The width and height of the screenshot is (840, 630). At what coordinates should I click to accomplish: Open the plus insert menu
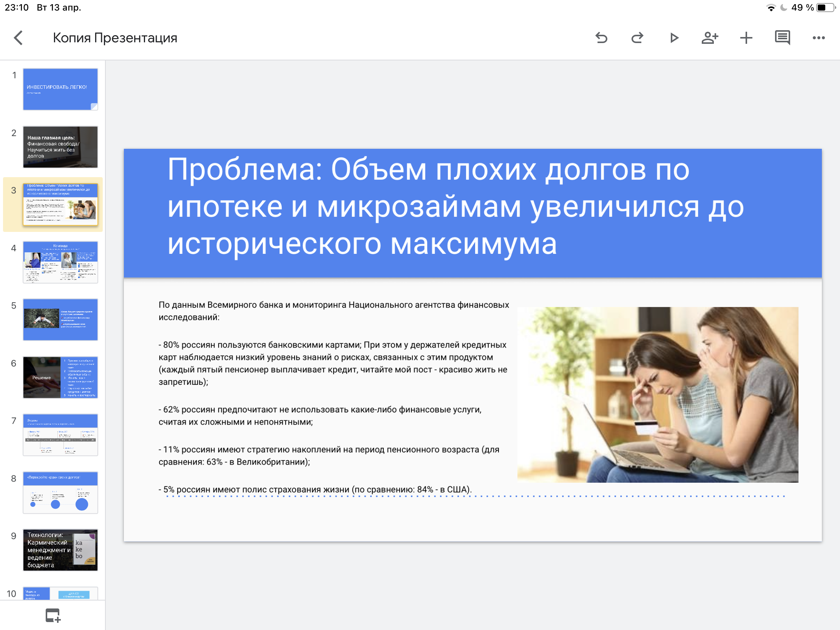(x=746, y=38)
